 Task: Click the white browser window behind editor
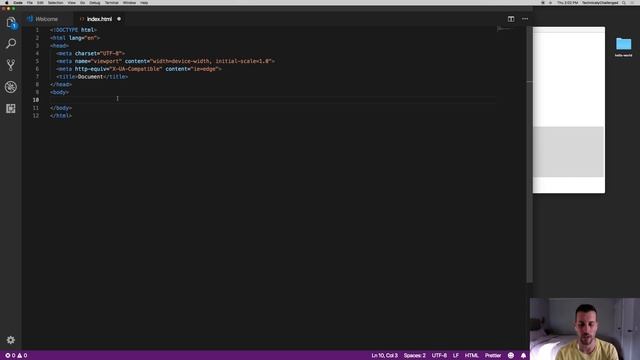pos(569,110)
